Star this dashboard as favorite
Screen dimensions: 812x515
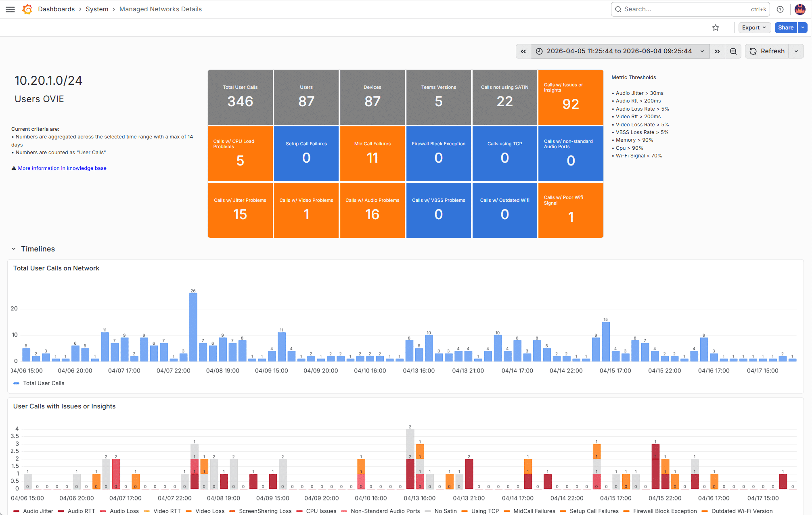pos(716,27)
